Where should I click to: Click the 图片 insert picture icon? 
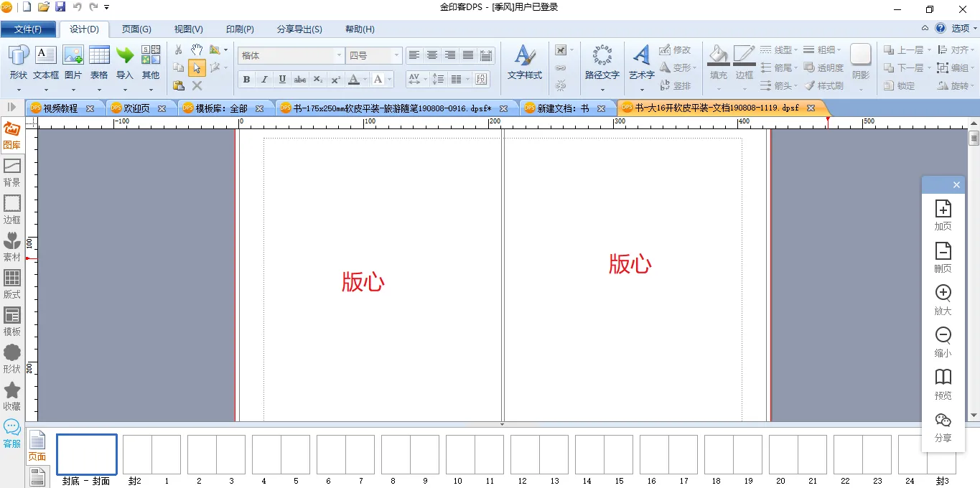pyautogui.click(x=73, y=55)
